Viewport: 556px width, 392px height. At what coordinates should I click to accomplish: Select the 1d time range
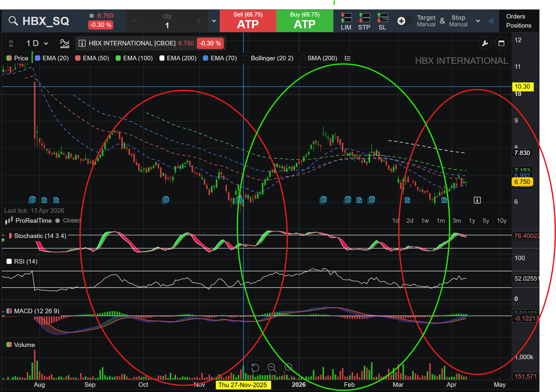[x=395, y=220]
